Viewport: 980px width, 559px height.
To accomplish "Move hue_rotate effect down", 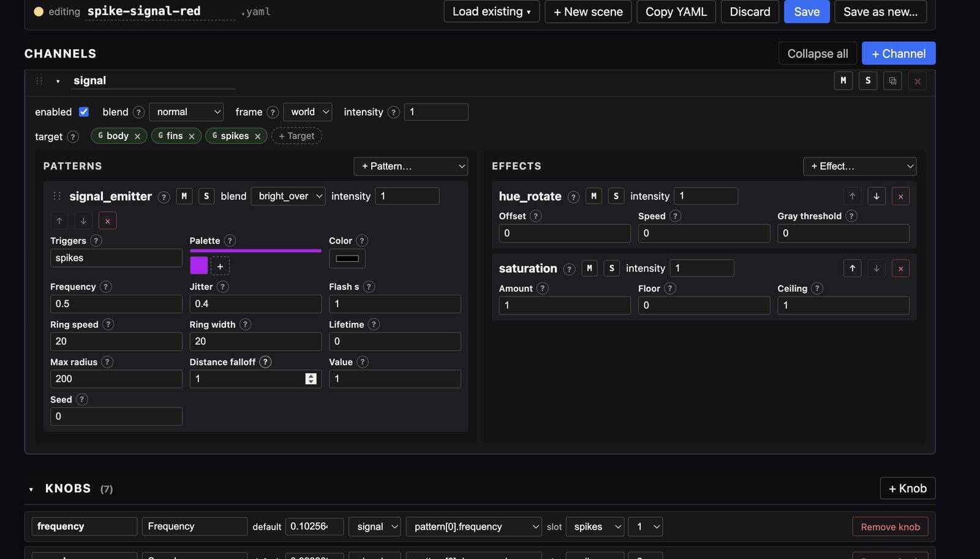I will click(876, 196).
